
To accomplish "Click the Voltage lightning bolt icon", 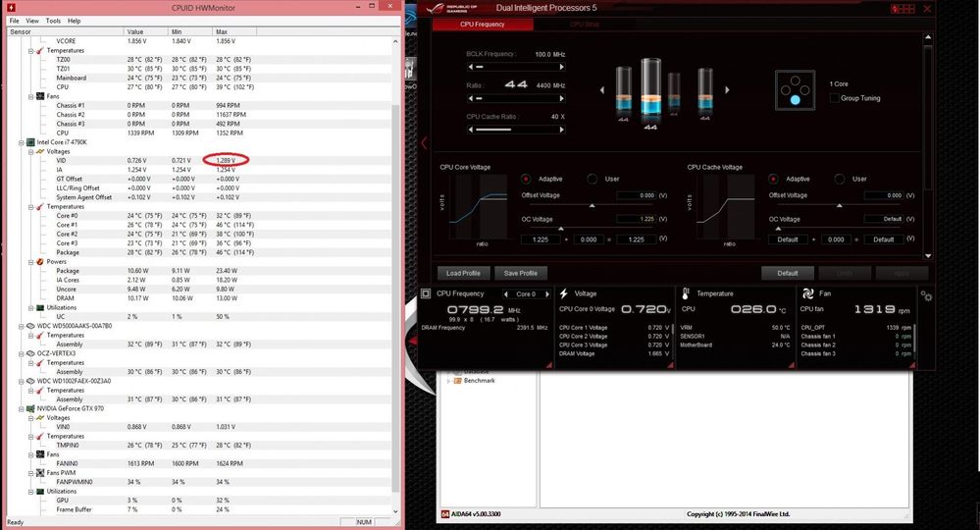I will tap(564, 293).
